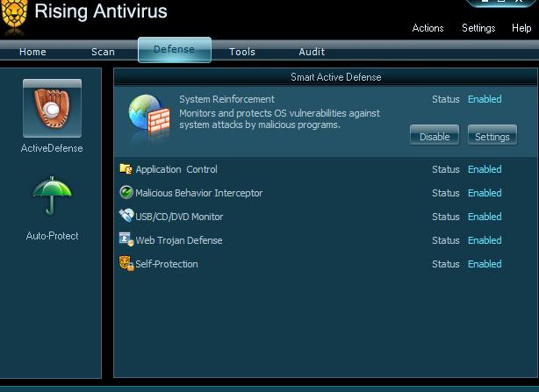Screen dimensions: 539x392
Task: Open the Help menu
Action: coord(521,28)
